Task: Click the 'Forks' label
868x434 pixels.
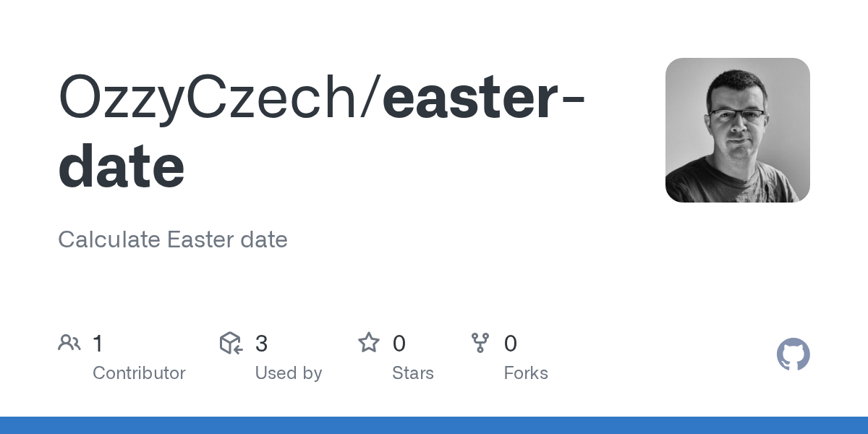Action: (x=526, y=373)
